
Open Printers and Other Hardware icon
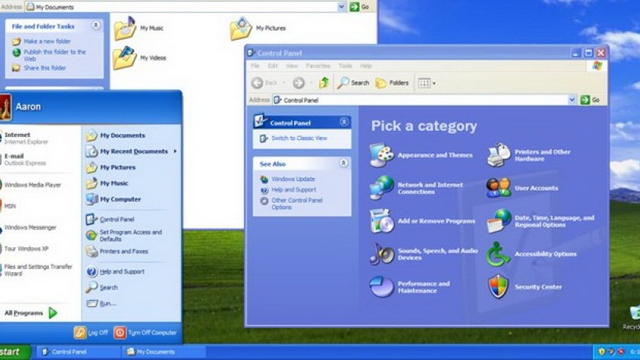tap(498, 155)
